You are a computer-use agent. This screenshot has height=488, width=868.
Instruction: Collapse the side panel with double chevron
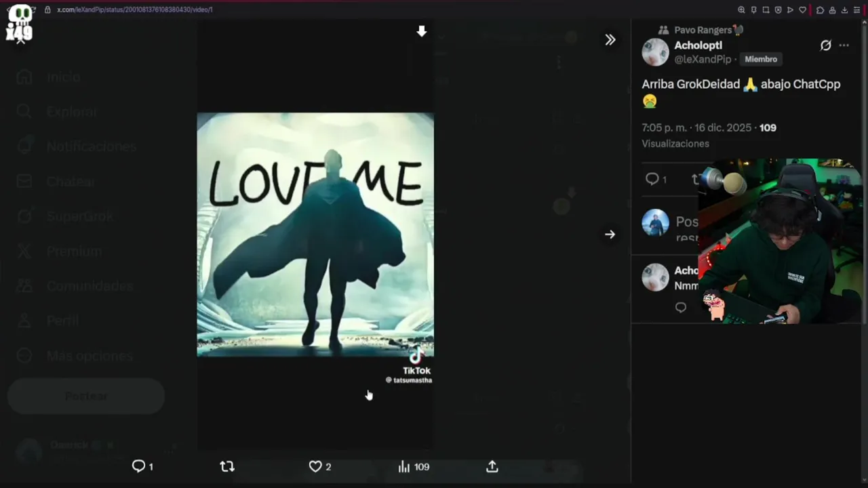610,40
